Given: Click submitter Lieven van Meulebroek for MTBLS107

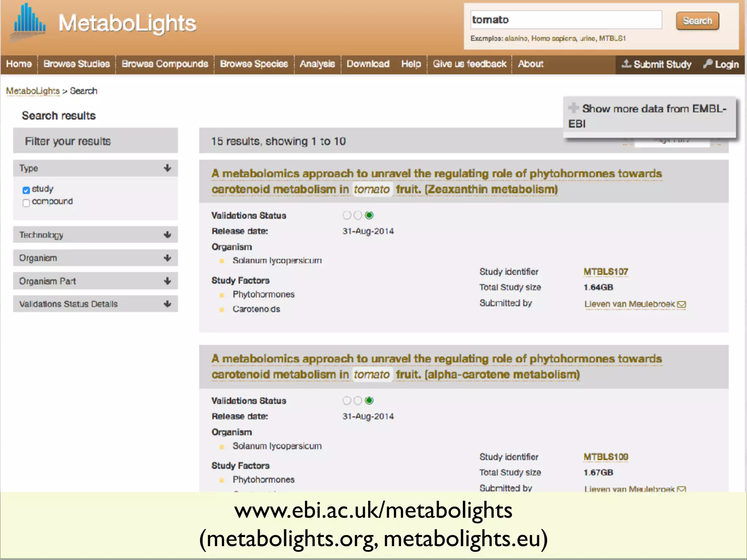Looking at the screenshot, I should (x=630, y=304).
